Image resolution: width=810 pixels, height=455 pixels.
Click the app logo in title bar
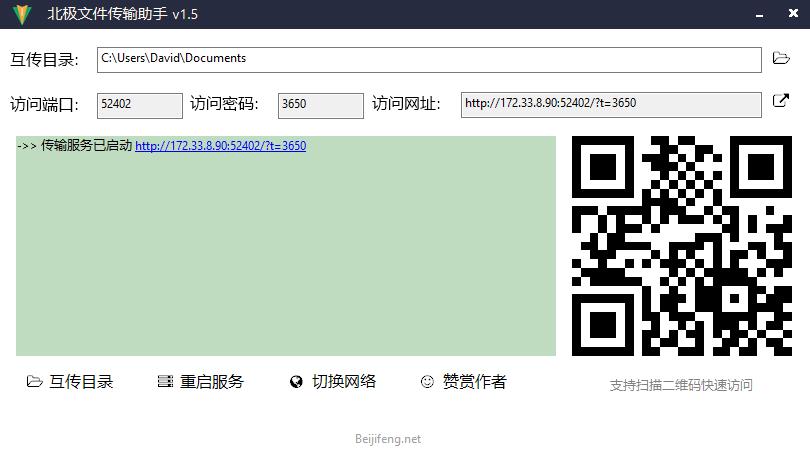coord(21,14)
